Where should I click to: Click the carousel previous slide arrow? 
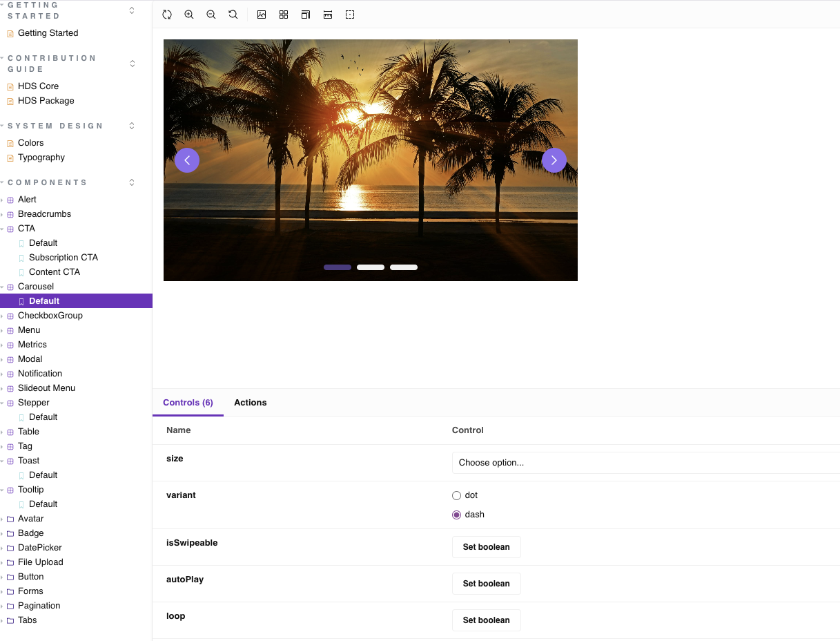coord(187,160)
